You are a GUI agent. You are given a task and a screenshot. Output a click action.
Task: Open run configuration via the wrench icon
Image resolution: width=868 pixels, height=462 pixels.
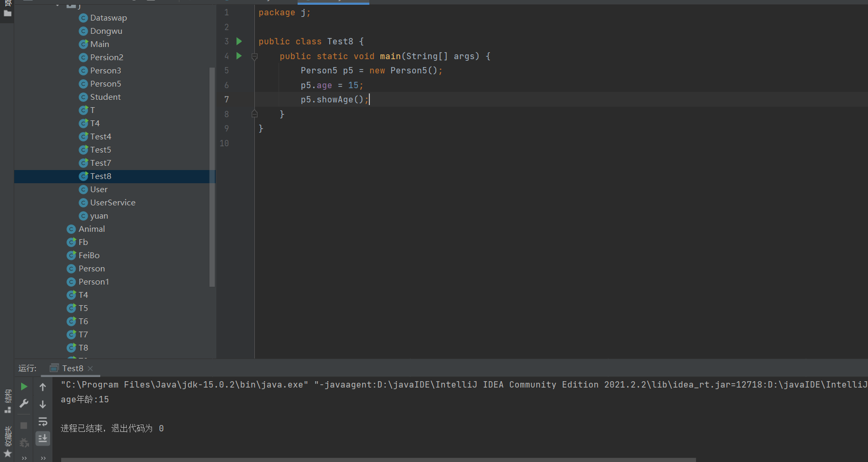tap(24, 404)
